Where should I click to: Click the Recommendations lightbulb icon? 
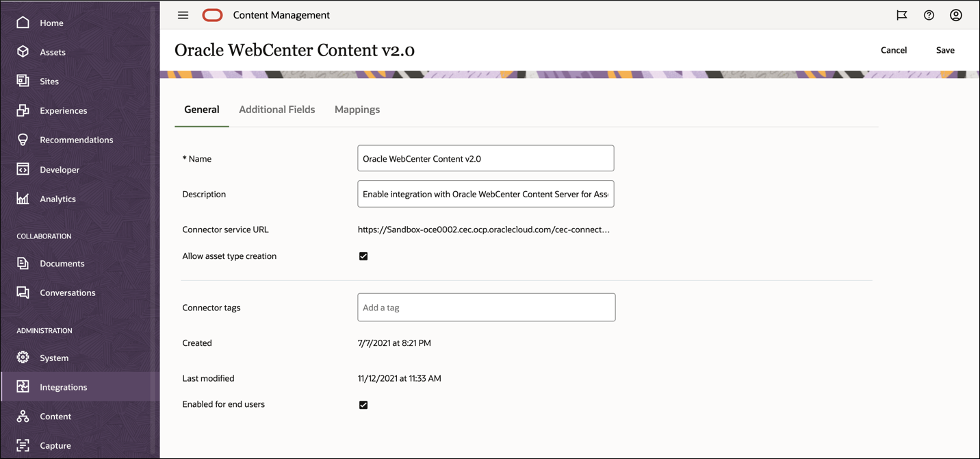[x=23, y=140]
